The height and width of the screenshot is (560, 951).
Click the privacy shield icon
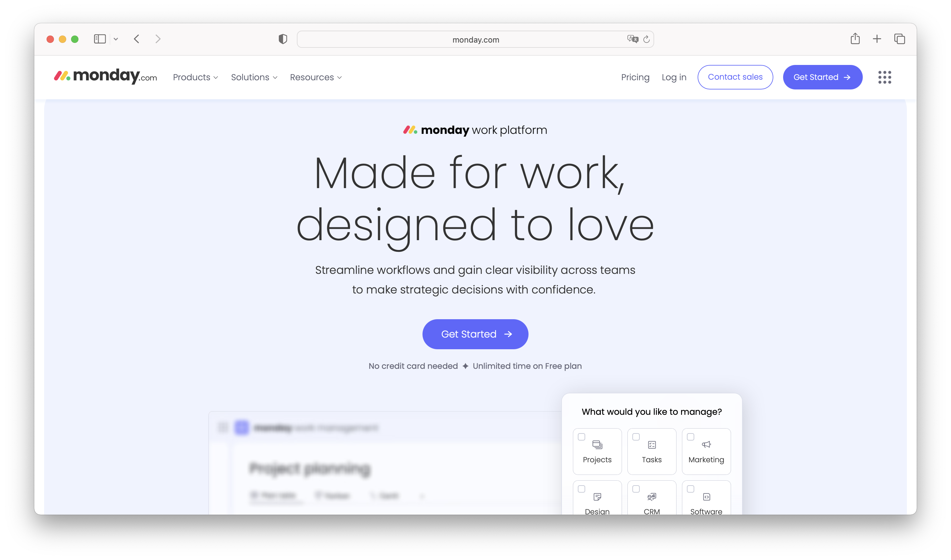tap(283, 39)
